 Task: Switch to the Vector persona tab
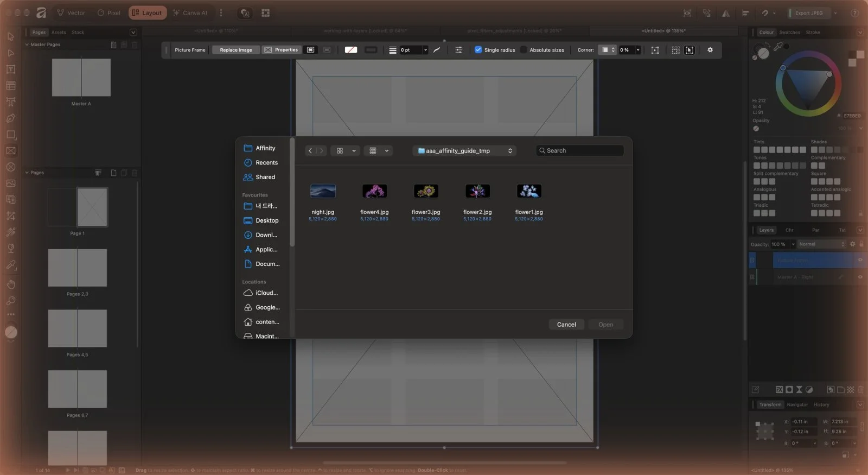tap(71, 12)
